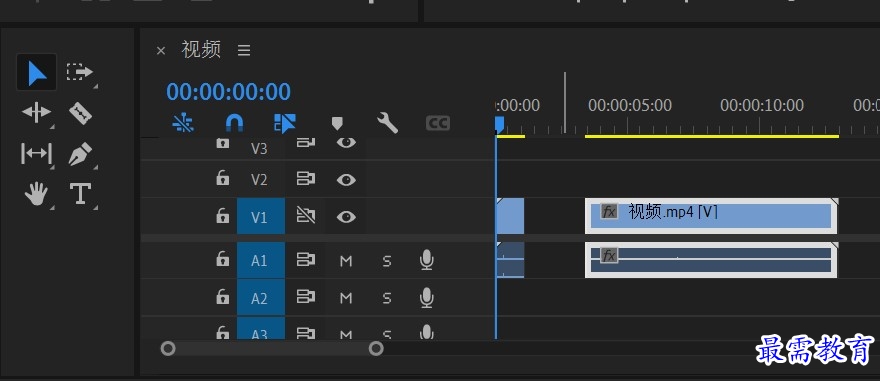Screen dimensions: 880x381
Task: Toggle A1 track targeting
Action: [x=260, y=260]
